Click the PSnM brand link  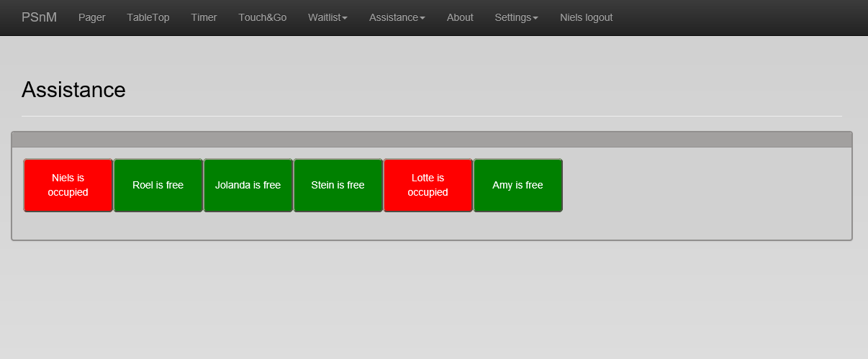click(39, 17)
